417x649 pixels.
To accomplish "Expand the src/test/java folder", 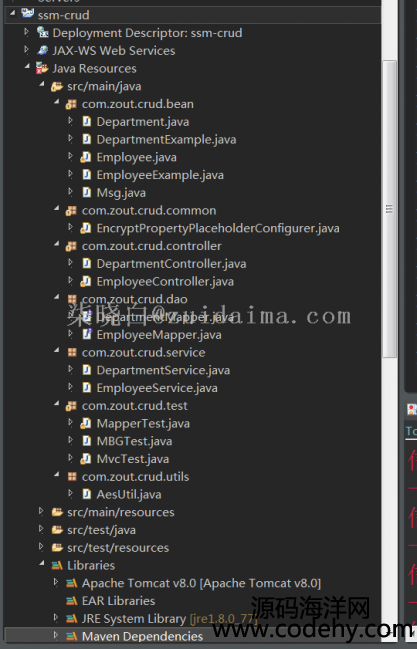I will (41, 529).
